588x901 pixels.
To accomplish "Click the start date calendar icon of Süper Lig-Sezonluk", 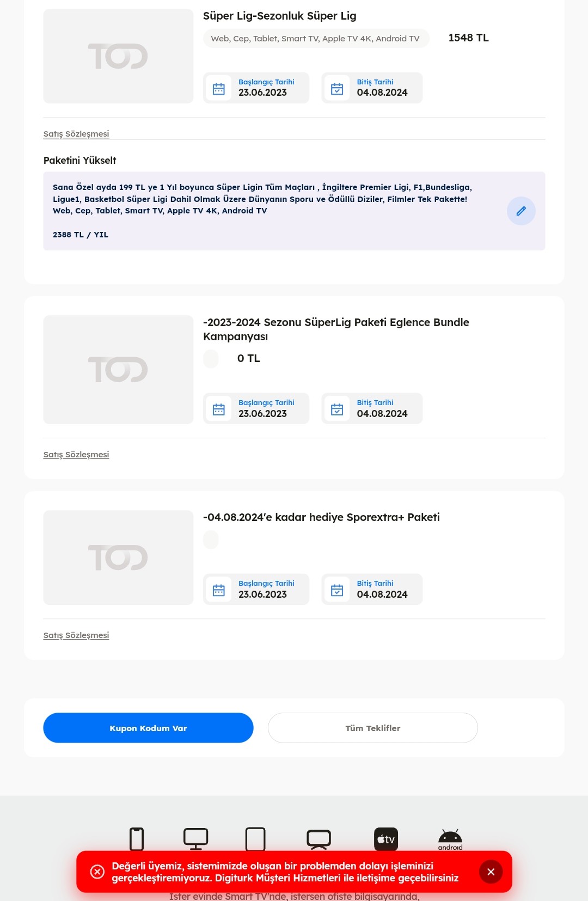I will pos(219,88).
